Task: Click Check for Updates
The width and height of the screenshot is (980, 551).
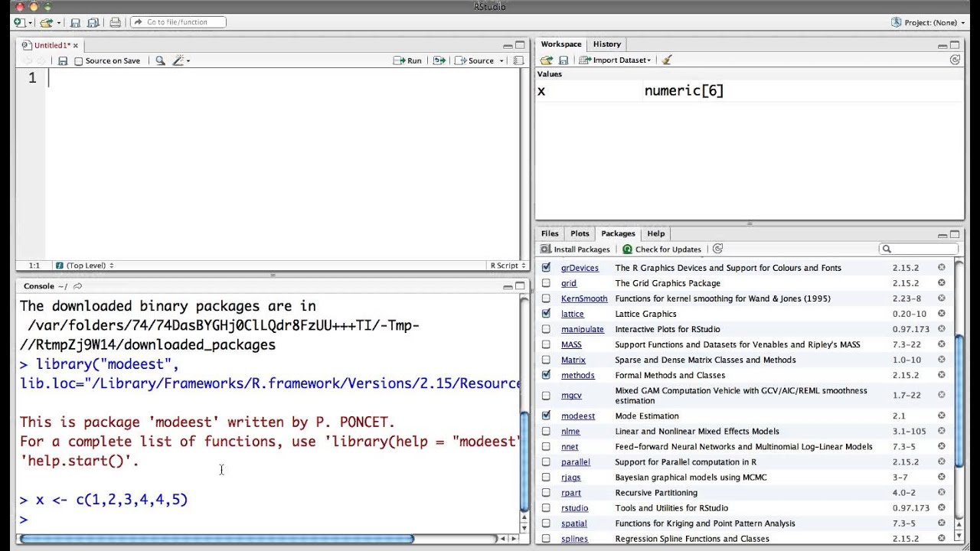Action: (x=661, y=249)
